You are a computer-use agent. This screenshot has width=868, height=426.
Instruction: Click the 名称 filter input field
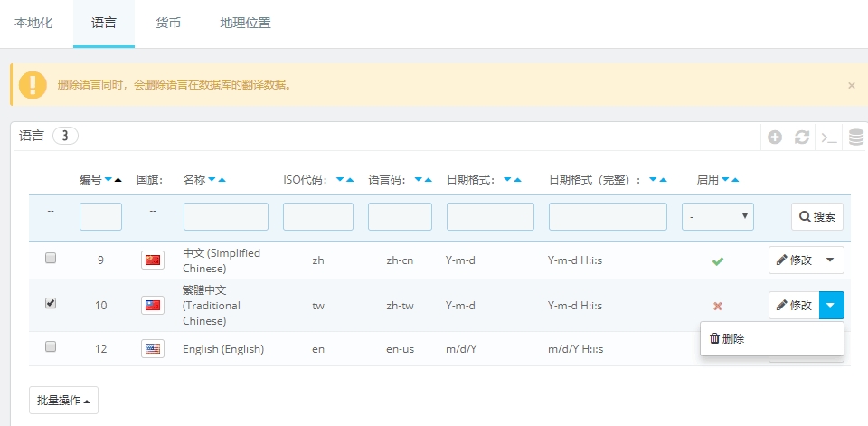[225, 217]
